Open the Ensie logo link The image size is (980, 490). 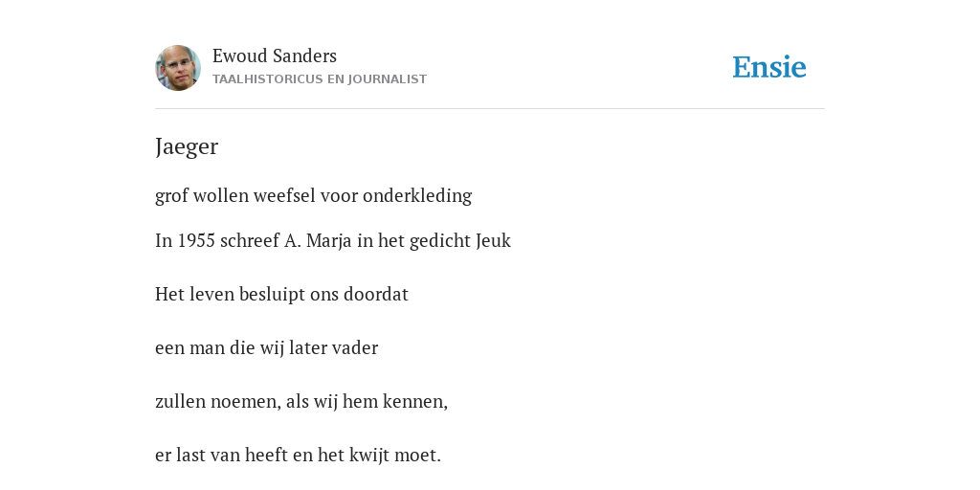point(769,67)
